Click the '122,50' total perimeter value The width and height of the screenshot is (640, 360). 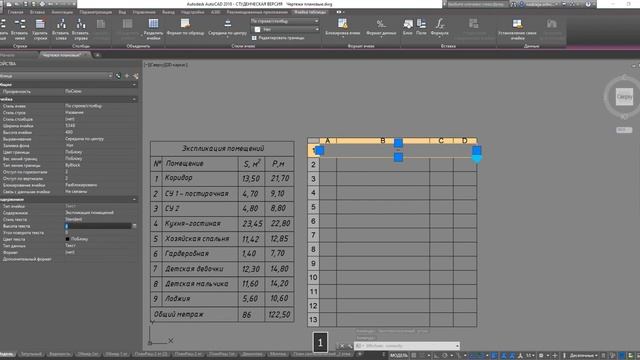[279, 314]
